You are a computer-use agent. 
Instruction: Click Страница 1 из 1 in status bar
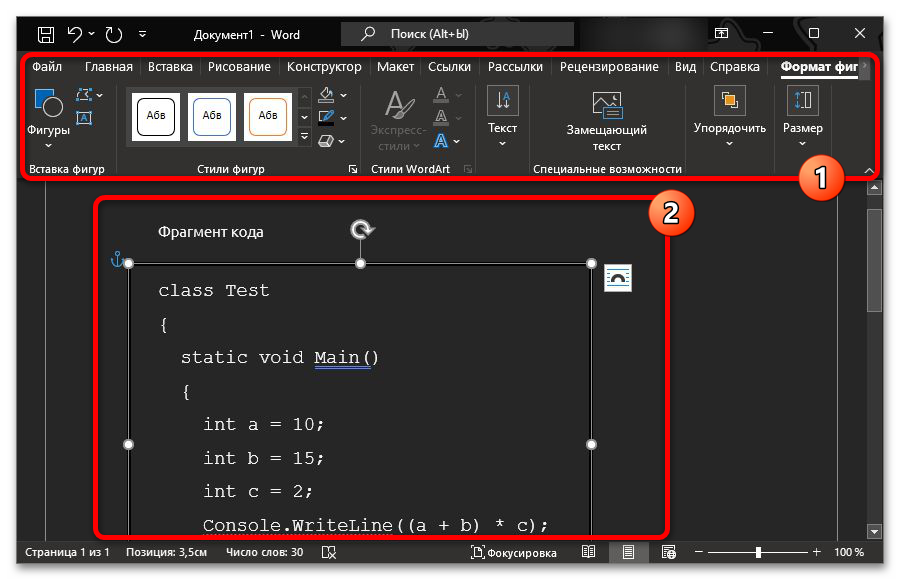[x=67, y=552]
